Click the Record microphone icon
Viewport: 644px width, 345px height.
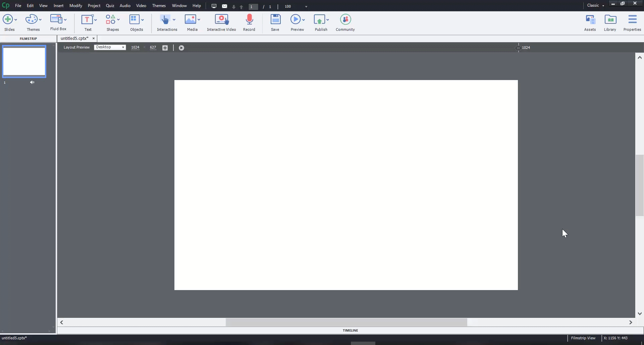pyautogui.click(x=249, y=19)
